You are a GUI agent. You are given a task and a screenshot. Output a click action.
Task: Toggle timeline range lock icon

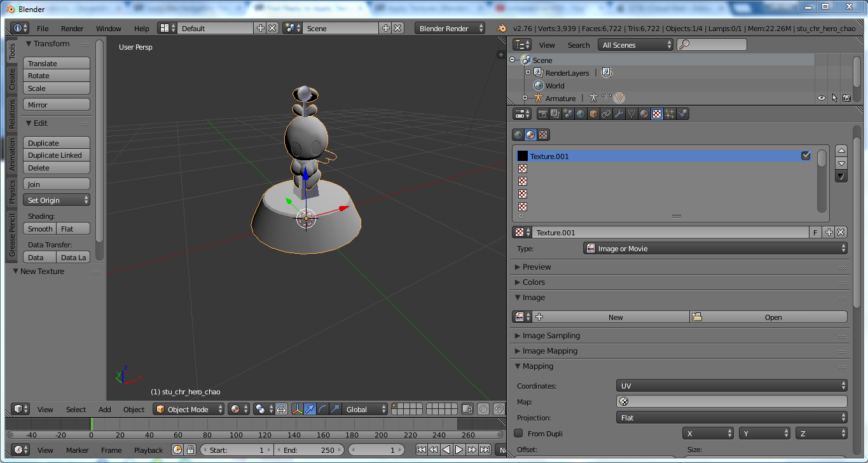190,450
